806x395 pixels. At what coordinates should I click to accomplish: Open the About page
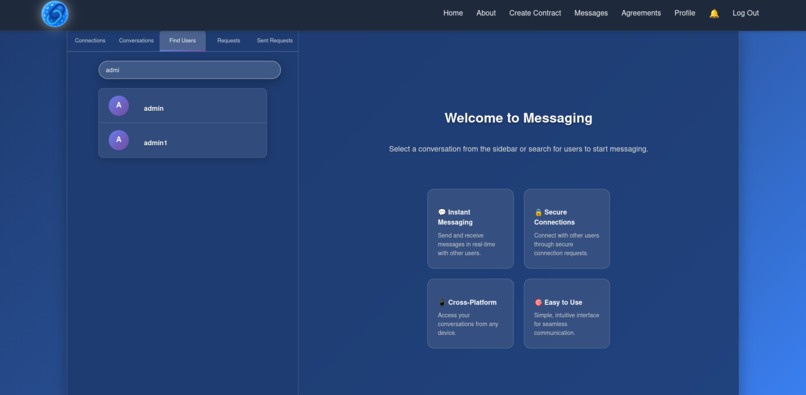click(486, 13)
